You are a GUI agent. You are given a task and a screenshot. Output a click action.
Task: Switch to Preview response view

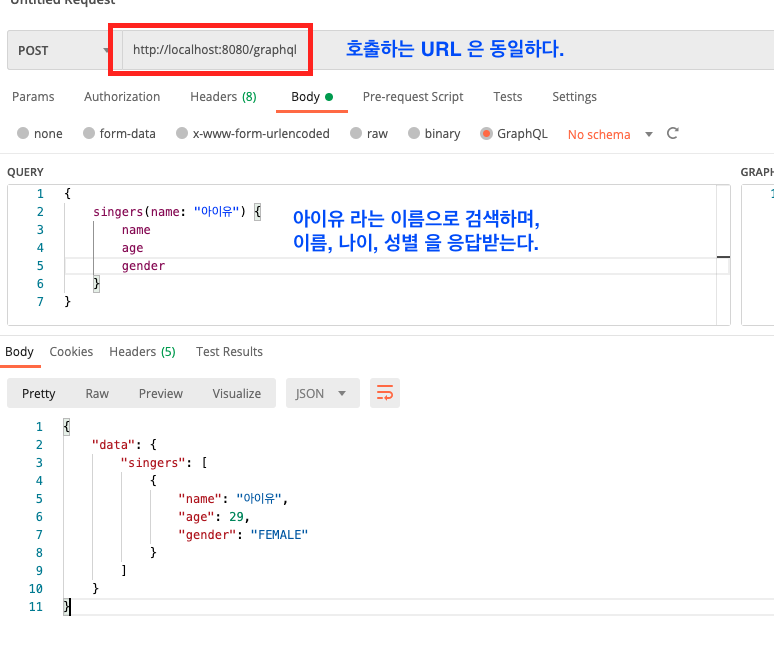tap(160, 393)
